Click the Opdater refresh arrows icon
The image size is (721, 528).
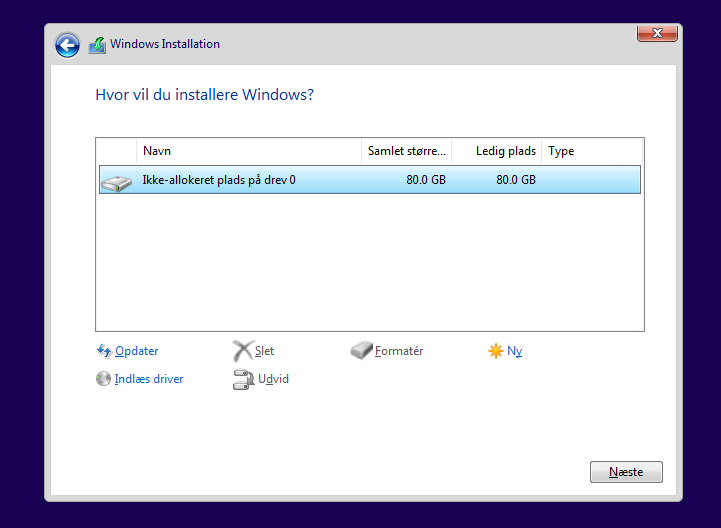(104, 351)
